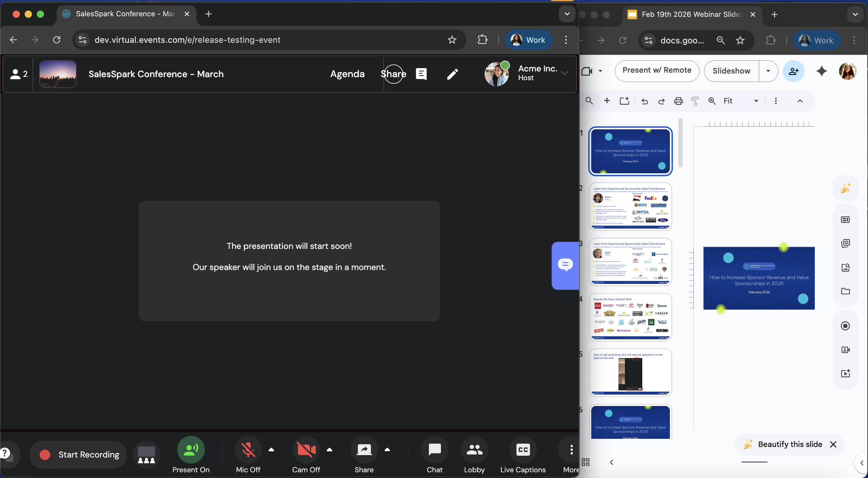
Task: Open the notes icon next to Share
Action: [x=421, y=74]
